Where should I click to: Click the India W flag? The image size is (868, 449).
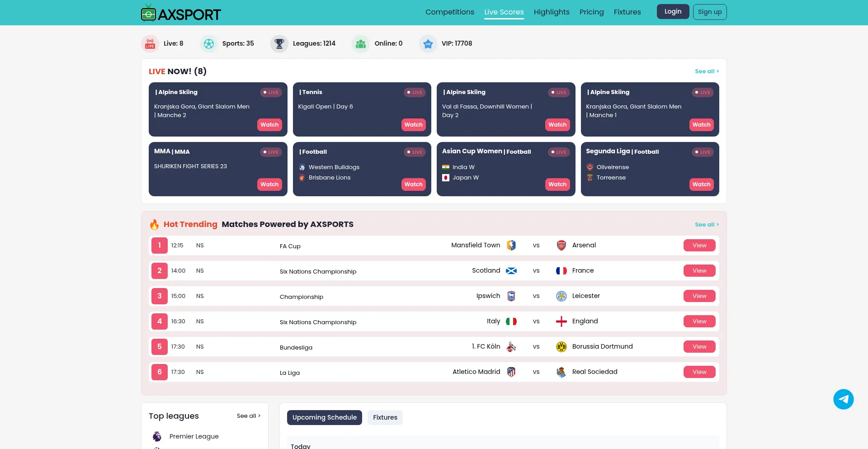(446, 167)
